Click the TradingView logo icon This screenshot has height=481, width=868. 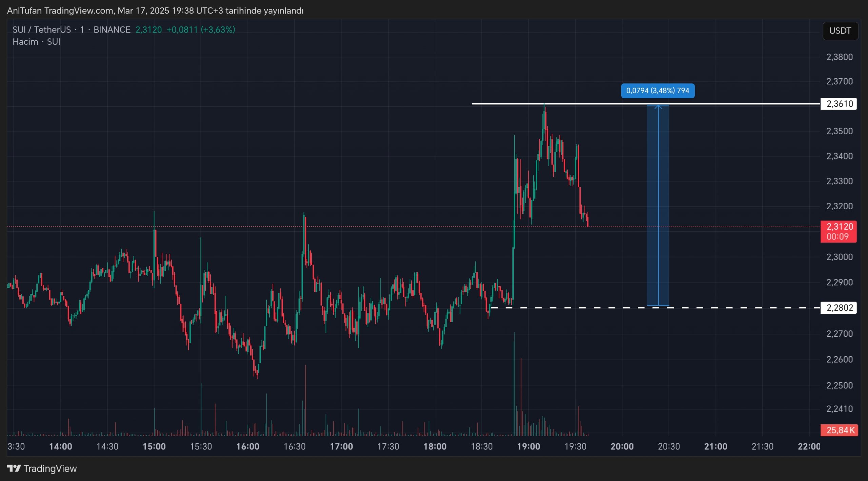click(x=14, y=468)
